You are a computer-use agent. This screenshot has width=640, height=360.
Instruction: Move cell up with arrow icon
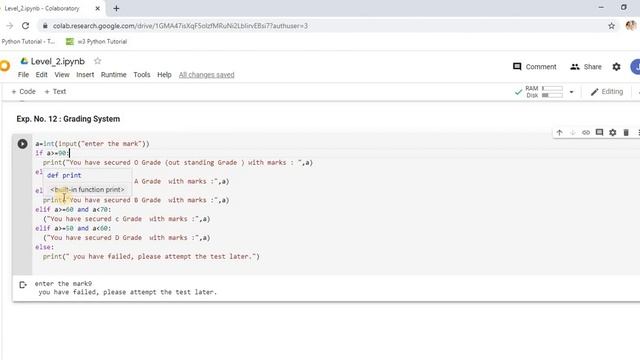coord(559,133)
